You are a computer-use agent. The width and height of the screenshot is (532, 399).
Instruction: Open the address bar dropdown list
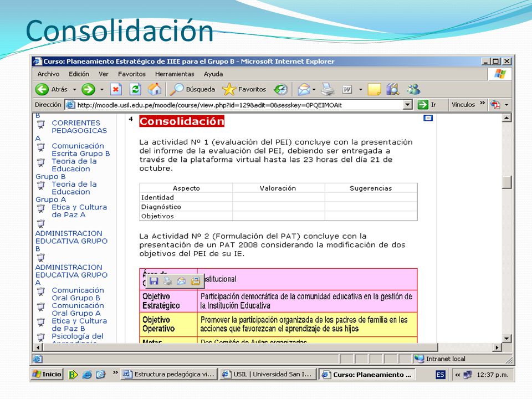point(408,105)
